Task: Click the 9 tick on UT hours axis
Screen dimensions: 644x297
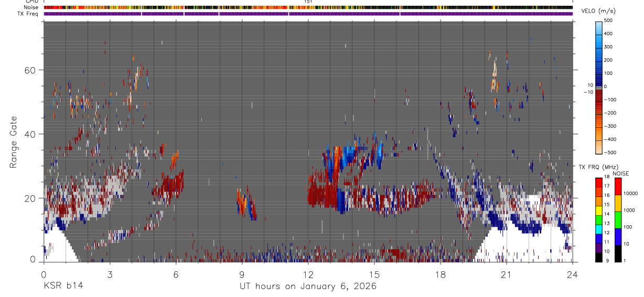Action: click(242, 274)
